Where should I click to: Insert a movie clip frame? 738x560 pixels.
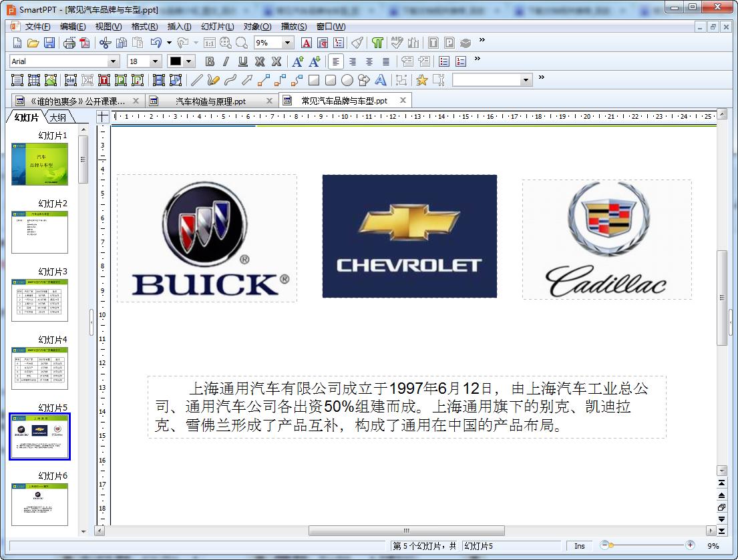point(159,80)
